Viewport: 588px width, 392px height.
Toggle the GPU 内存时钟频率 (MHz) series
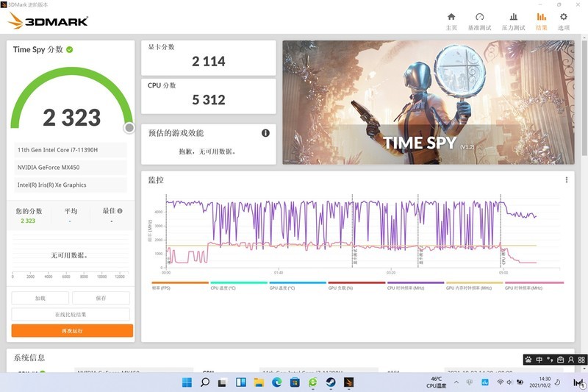click(x=474, y=285)
